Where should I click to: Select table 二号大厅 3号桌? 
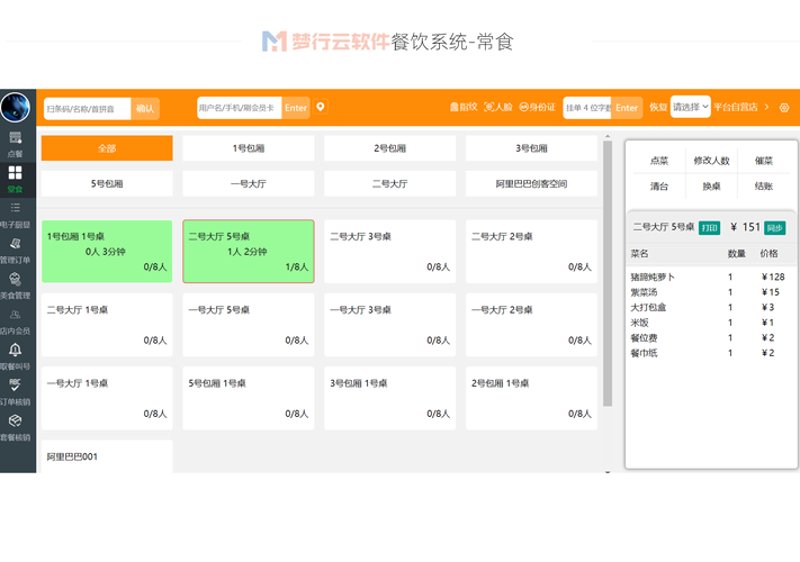390,251
